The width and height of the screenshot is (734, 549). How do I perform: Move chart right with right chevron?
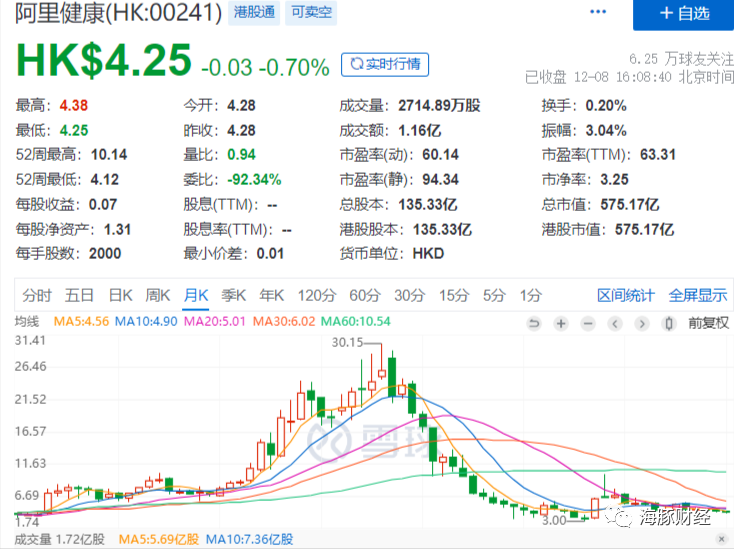click(642, 323)
